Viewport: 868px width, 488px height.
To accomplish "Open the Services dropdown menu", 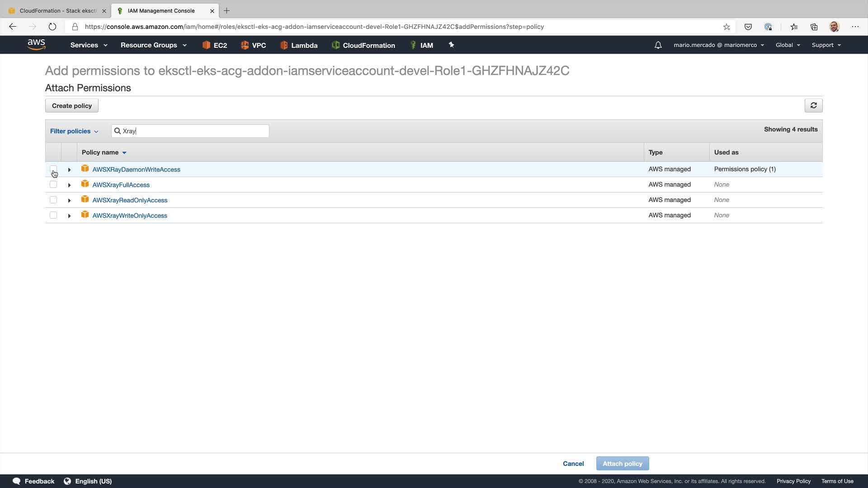I will 89,45.
